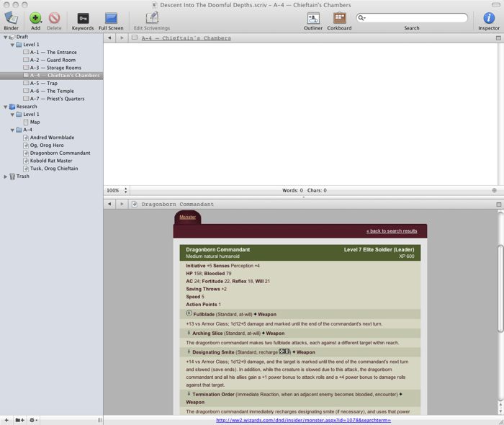This screenshot has width=504, height=425.
Task: Click the Research folder icon
Action: coord(12,107)
